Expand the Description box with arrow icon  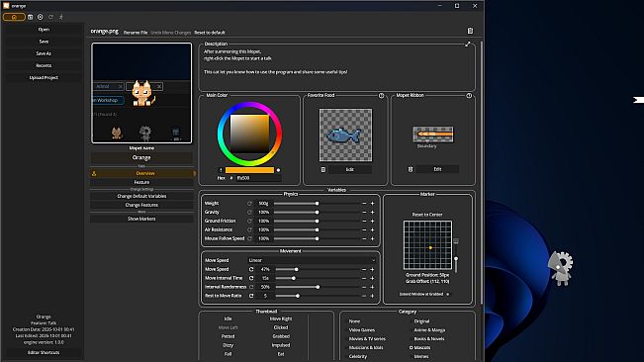[x=467, y=44]
